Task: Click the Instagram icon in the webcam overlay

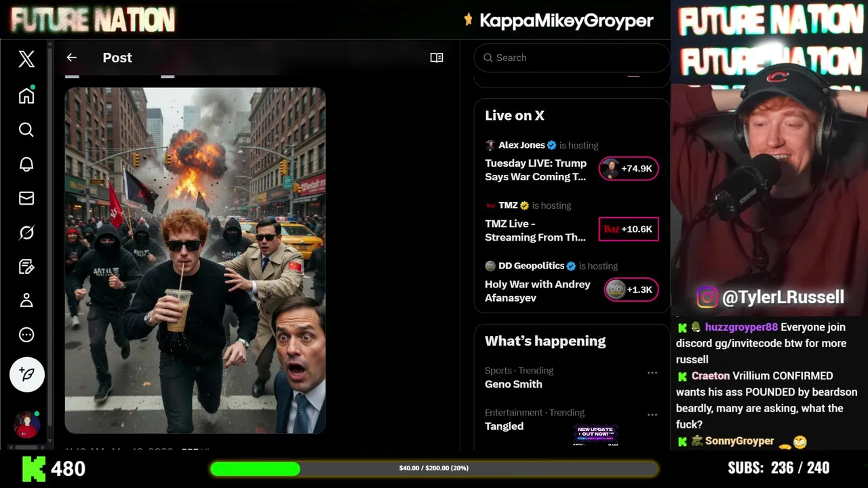Action: pos(707,297)
